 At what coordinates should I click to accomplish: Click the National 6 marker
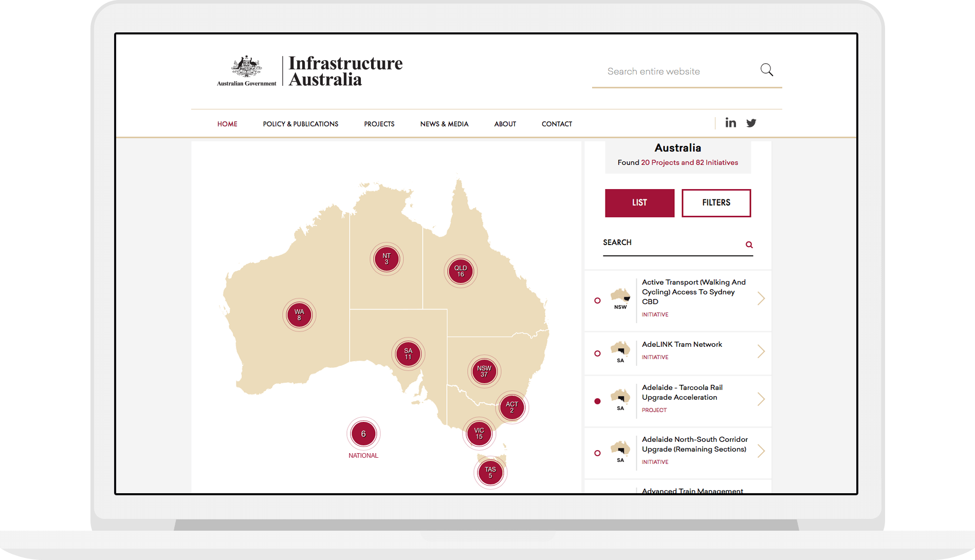click(x=363, y=434)
